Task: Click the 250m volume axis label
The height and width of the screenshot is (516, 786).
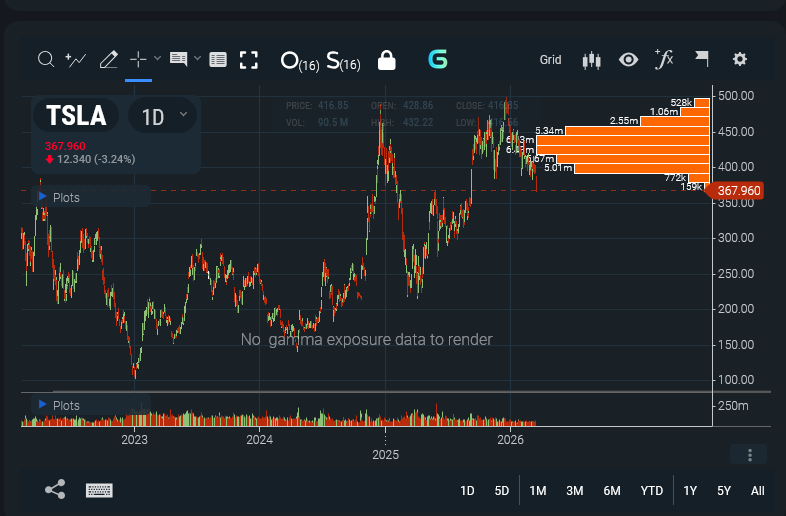Action: tap(733, 406)
